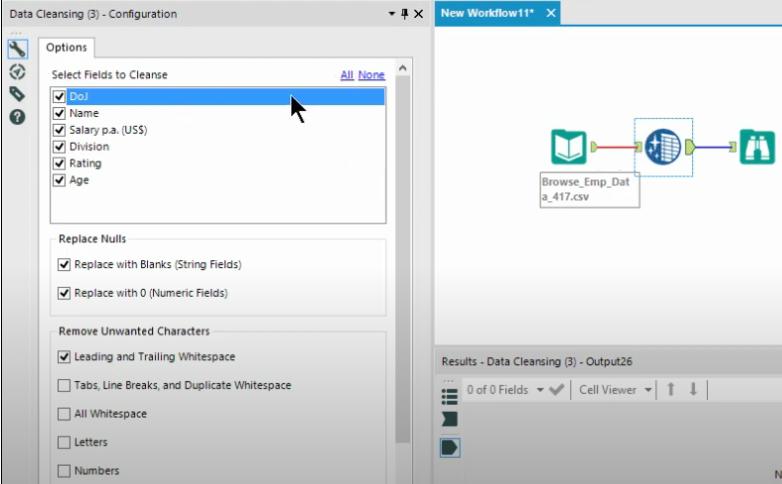782x484 pixels.
Task: Toggle Replace with 0 (Numeric Fields)
Action: (x=64, y=293)
